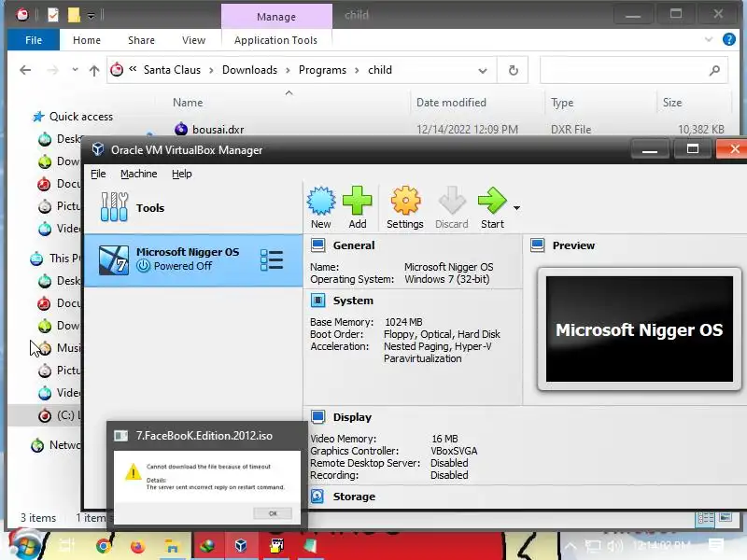This screenshot has width=747, height=560.
Task: Refresh the Explorer folder view
Action: pyautogui.click(x=513, y=71)
